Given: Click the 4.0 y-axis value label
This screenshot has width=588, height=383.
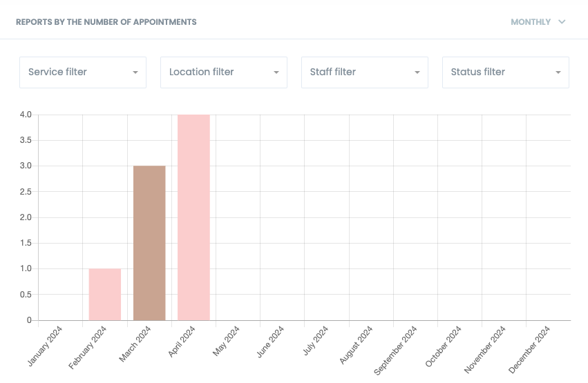Looking at the screenshot, I should 25,115.
